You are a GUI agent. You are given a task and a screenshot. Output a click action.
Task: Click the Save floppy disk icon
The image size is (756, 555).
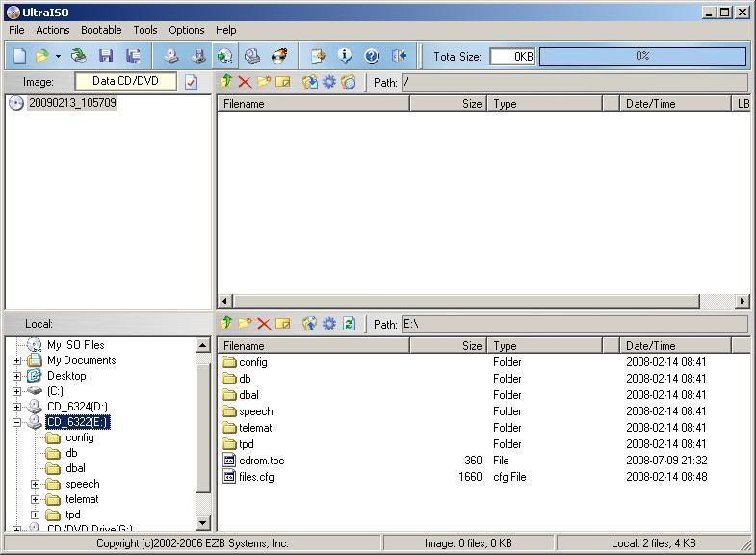coord(106,56)
